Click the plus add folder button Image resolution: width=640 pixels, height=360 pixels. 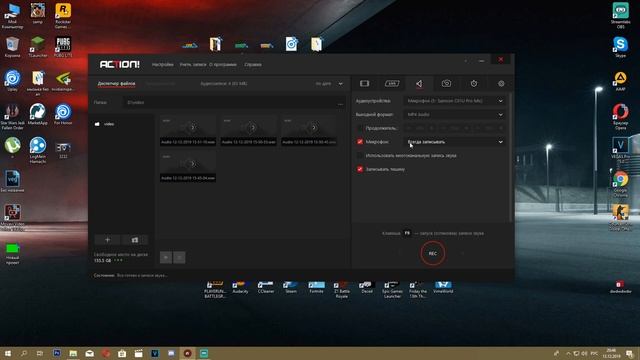click(x=107, y=240)
